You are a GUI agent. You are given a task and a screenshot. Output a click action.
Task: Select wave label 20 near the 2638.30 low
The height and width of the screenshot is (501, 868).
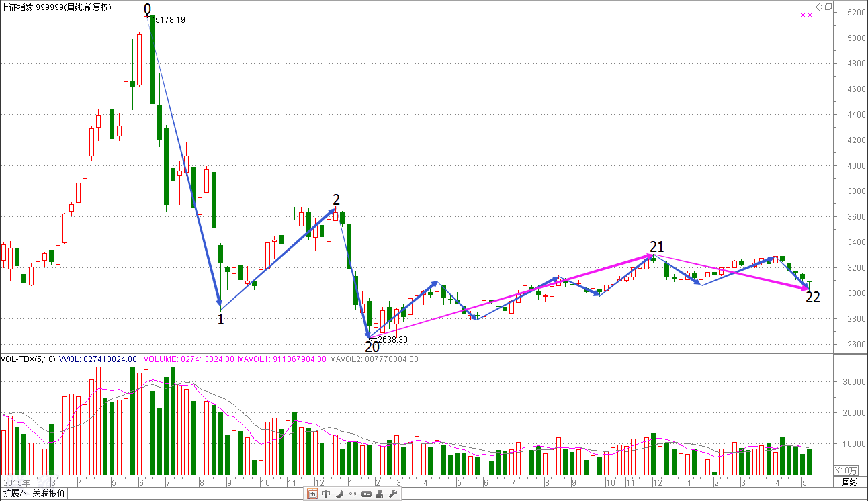click(x=372, y=347)
